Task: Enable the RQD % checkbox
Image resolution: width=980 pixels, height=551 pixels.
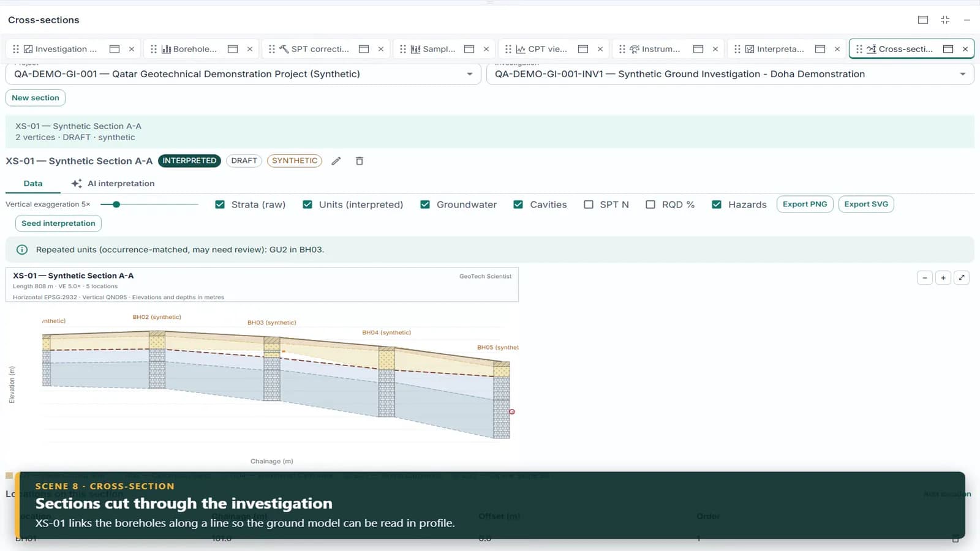Action: pyautogui.click(x=650, y=204)
